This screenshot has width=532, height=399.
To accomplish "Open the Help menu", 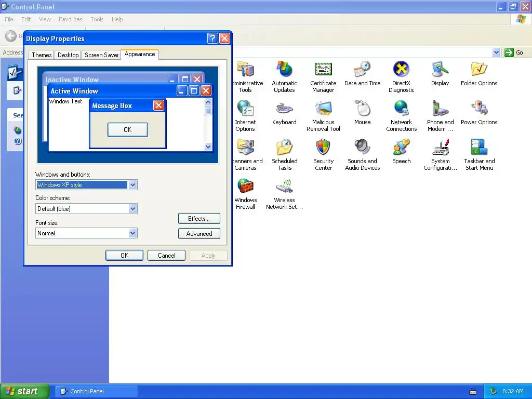I will (117, 19).
